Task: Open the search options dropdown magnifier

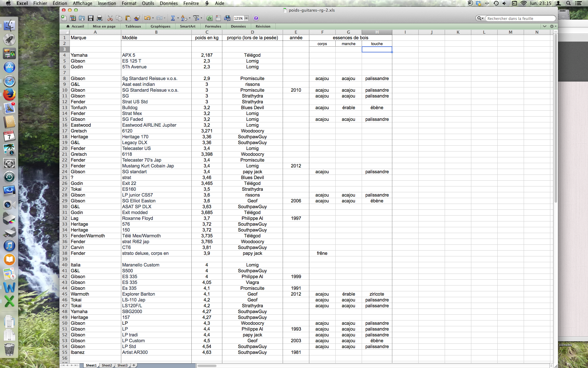Action: (481, 18)
